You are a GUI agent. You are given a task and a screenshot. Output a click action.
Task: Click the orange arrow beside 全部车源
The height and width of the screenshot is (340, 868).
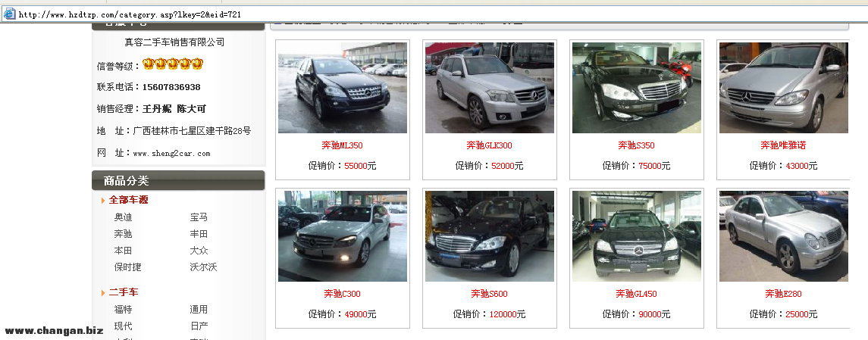click(x=103, y=200)
